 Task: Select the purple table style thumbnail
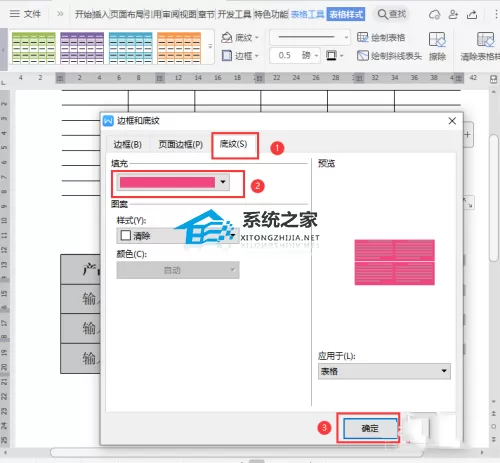click(x=82, y=47)
